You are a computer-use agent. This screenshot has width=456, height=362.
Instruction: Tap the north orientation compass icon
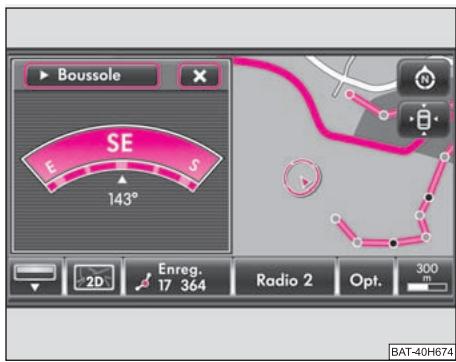pos(424,79)
